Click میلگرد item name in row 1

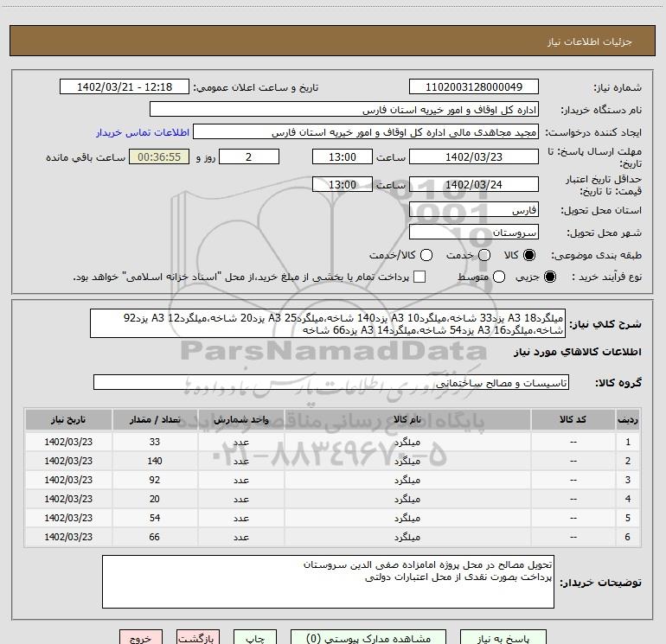[407, 442]
